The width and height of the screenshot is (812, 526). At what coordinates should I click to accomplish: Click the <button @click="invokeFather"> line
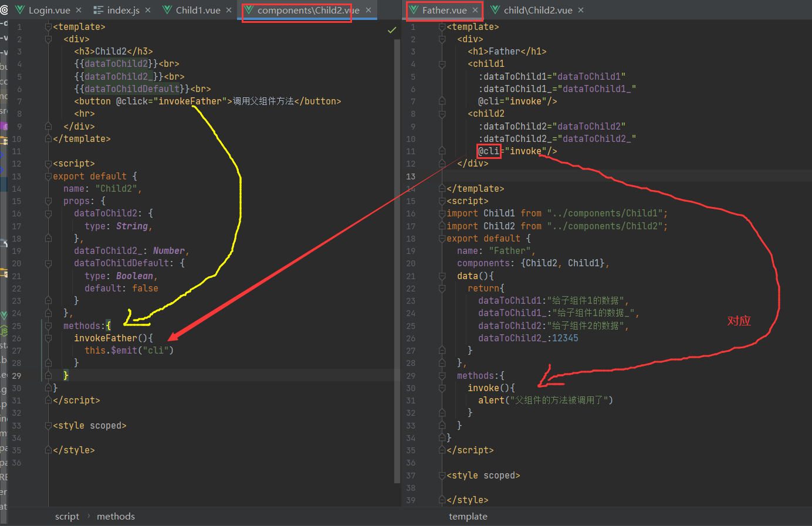coord(208,101)
